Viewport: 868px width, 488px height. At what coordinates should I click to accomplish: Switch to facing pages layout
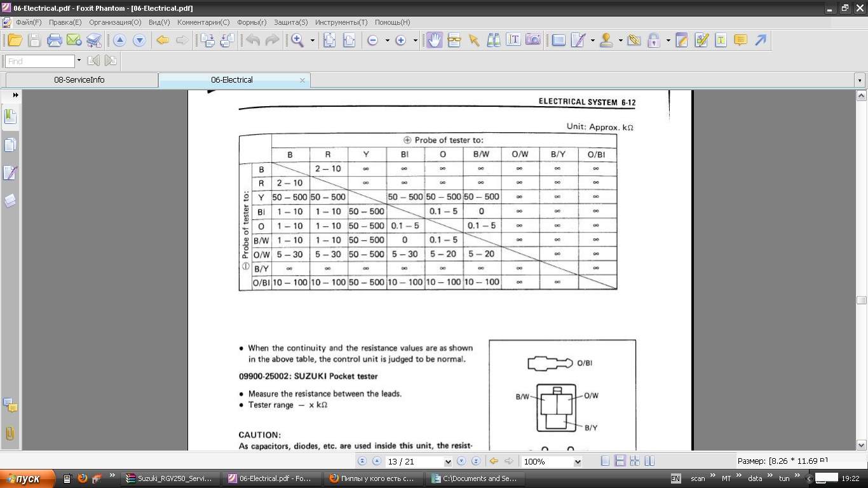click(x=649, y=461)
